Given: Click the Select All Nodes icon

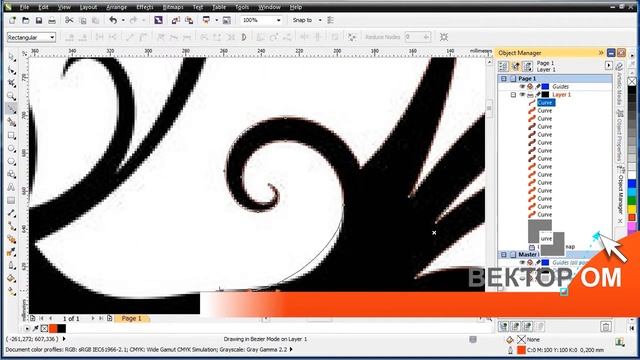Looking at the screenshot, I should tap(444, 37).
